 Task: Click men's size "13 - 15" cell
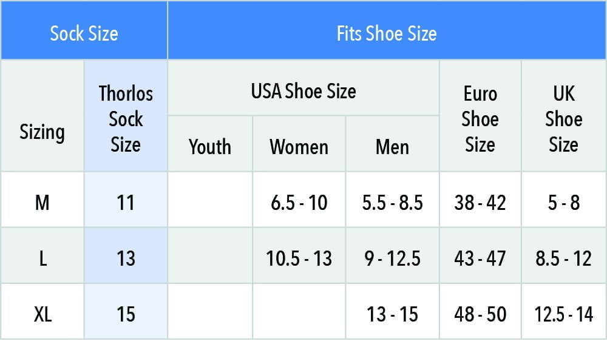[x=392, y=314]
